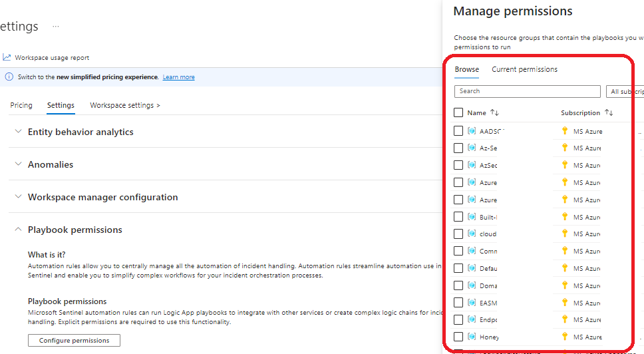Open the All subscriptions filter dropdown
This screenshot has height=354, width=644.
click(x=625, y=91)
